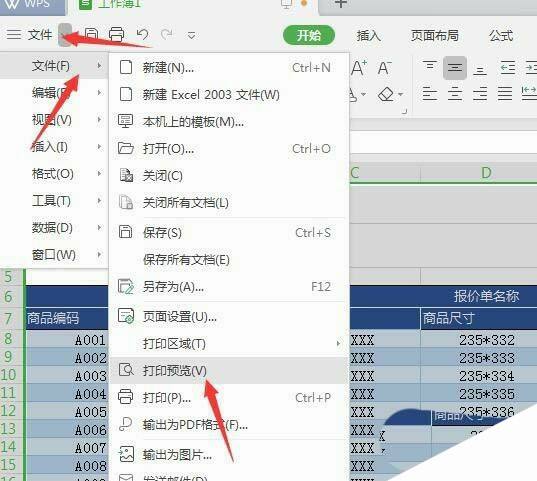
Task: Switch to the 开始 ribbon tab
Action: [x=309, y=35]
